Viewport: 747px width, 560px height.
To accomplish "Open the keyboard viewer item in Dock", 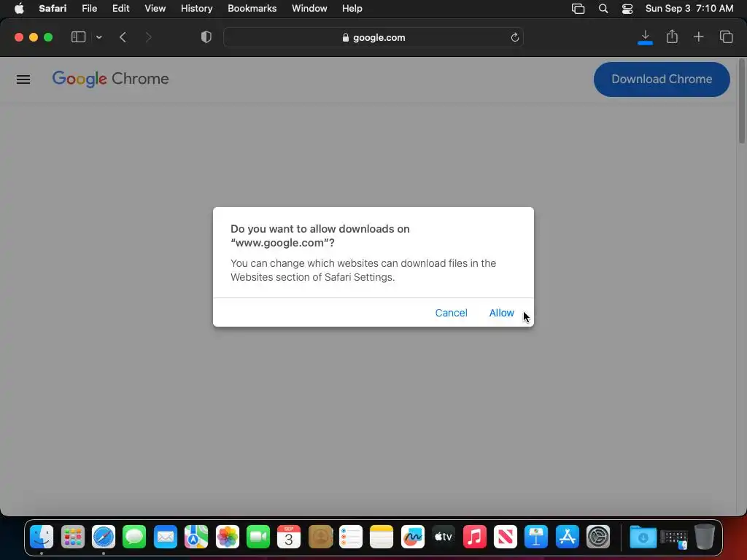I will tap(674, 537).
